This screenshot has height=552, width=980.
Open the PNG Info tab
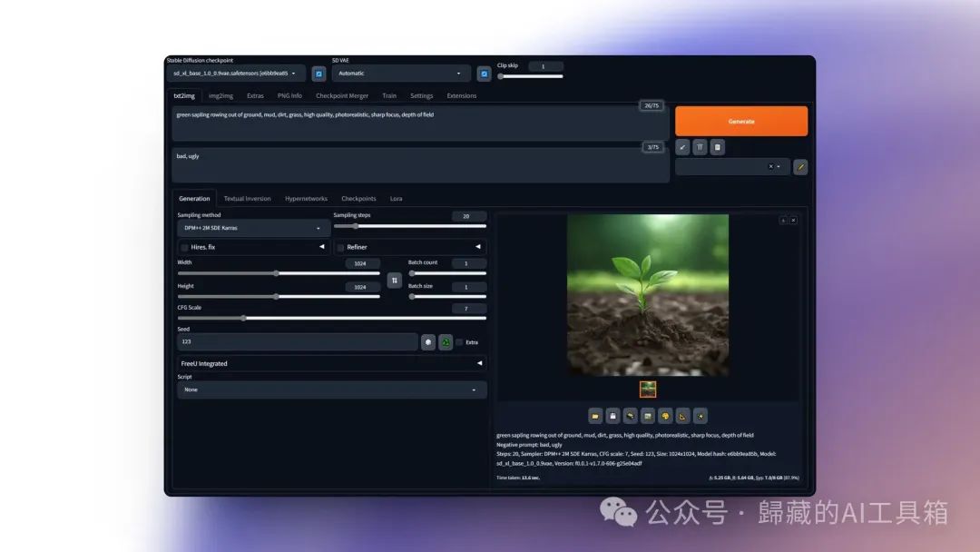coord(290,96)
